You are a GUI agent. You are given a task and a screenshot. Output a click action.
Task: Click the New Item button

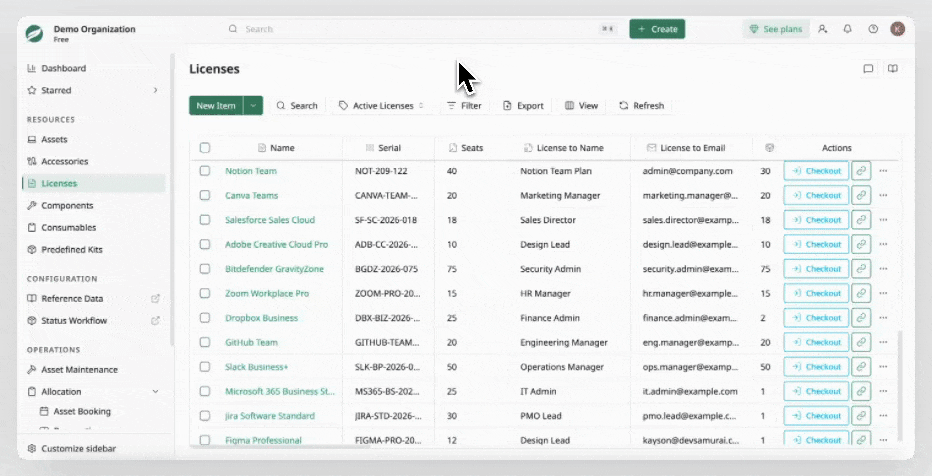pos(216,106)
